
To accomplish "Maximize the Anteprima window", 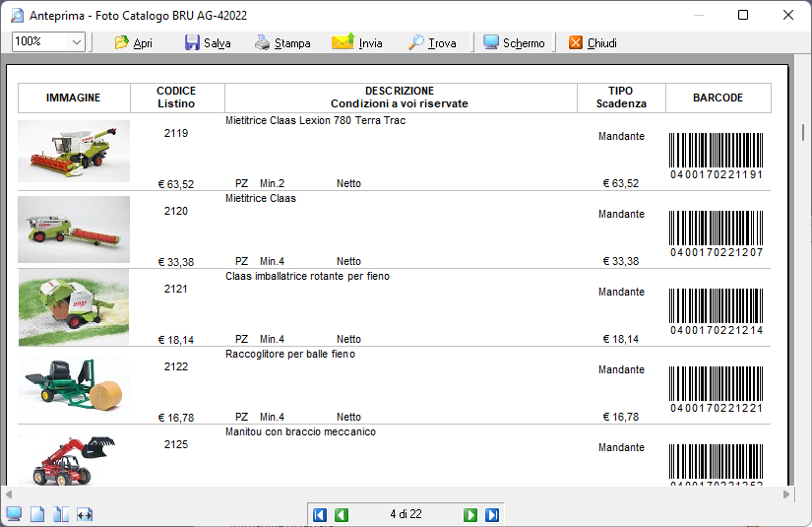I will pos(743,15).
